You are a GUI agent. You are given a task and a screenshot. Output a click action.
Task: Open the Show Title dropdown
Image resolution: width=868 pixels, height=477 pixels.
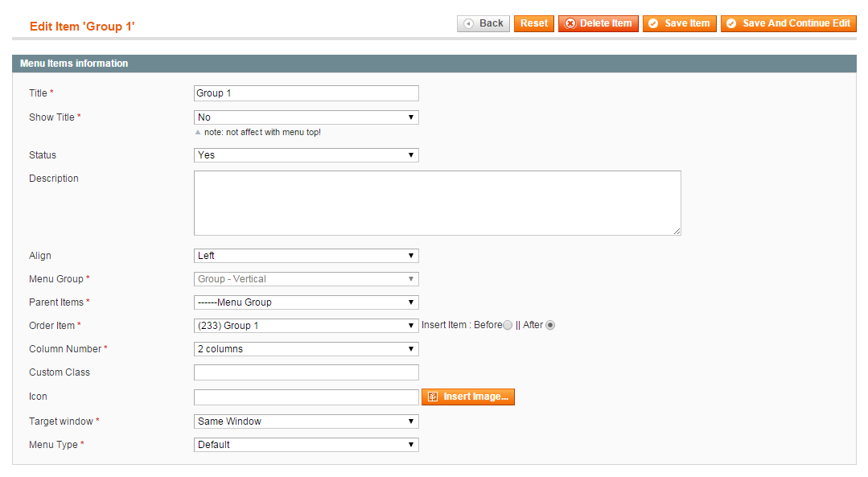tap(306, 117)
